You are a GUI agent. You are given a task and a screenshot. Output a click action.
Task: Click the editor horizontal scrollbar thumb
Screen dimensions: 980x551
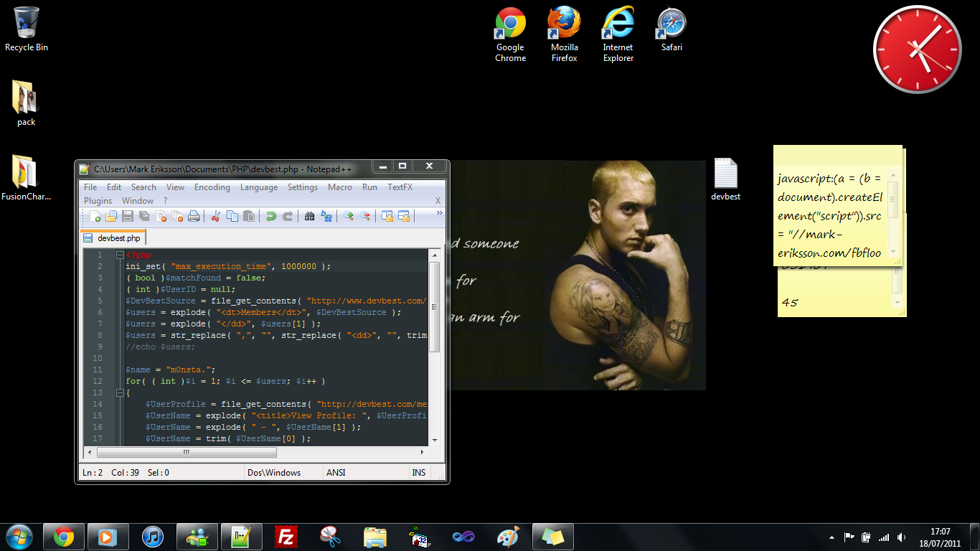187,453
